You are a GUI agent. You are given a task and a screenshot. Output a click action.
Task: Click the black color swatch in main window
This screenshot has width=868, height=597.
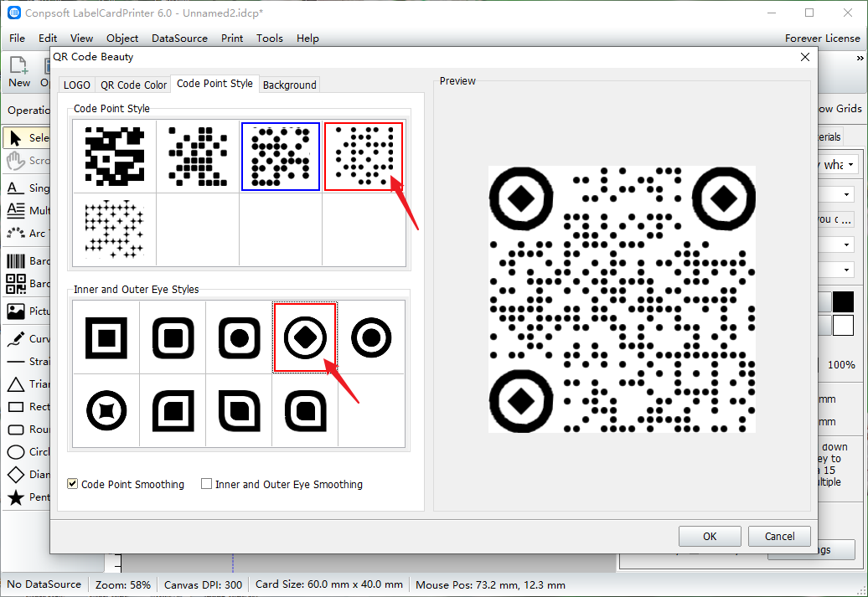click(843, 302)
